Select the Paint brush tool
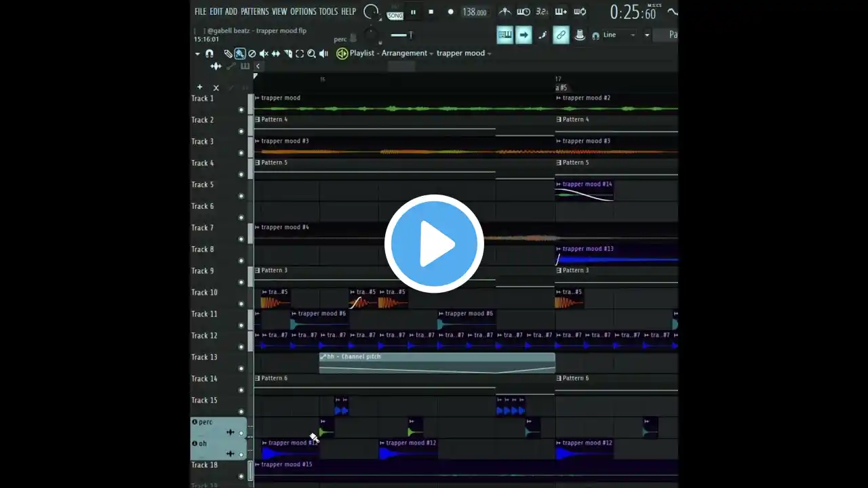This screenshot has width=868, height=488. point(240,54)
